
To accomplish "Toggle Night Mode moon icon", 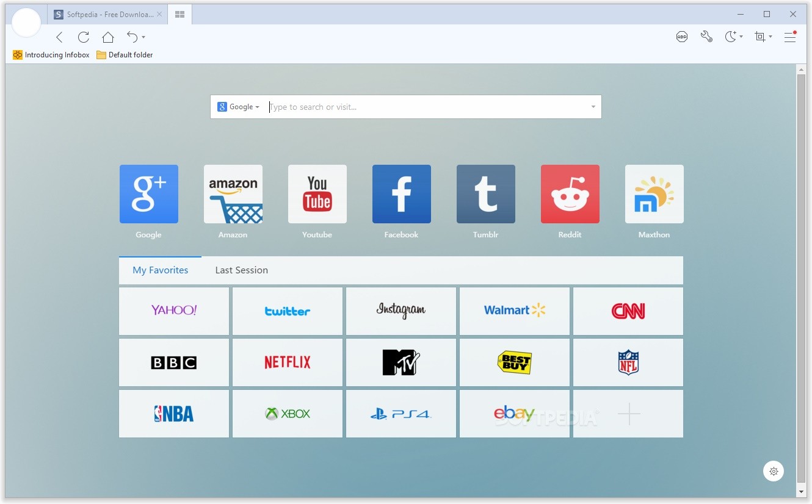I will (x=730, y=37).
